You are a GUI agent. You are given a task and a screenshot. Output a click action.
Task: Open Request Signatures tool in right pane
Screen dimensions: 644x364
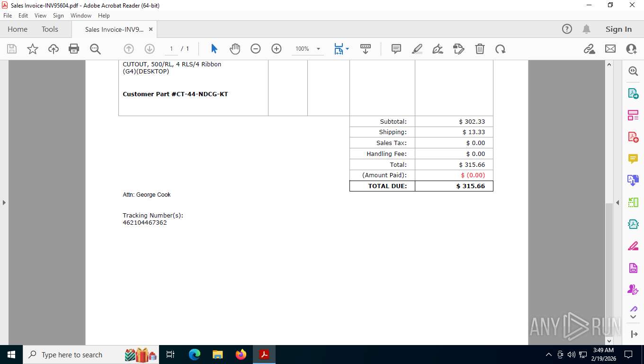pos(633,290)
